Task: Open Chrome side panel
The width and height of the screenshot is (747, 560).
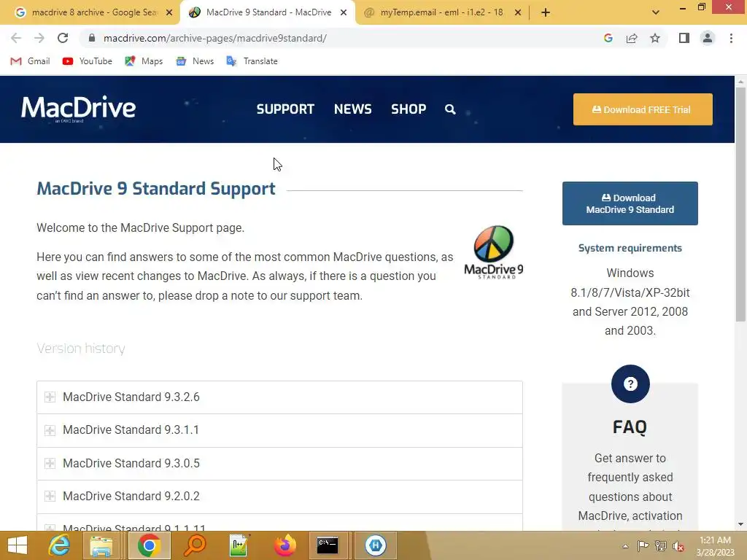Action: click(x=684, y=38)
